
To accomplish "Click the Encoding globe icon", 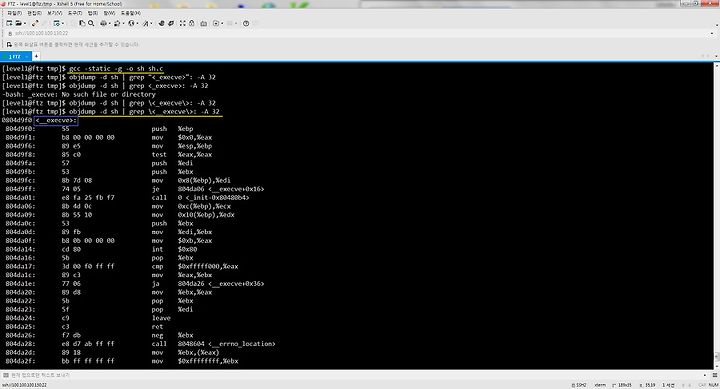I will tap(131, 23).
